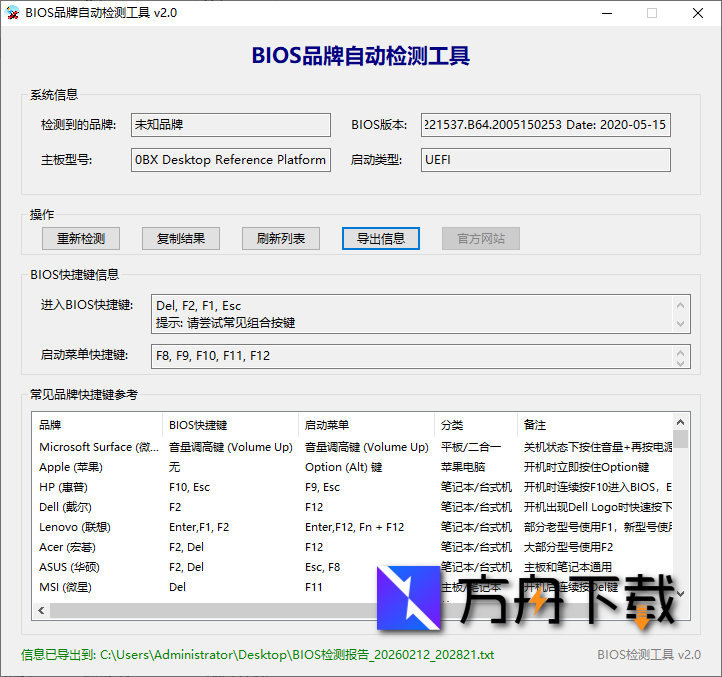The image size is (722, 677).
Task: Click the vertical scrollbar thumb of brand list
Action: tap(681, 439)
